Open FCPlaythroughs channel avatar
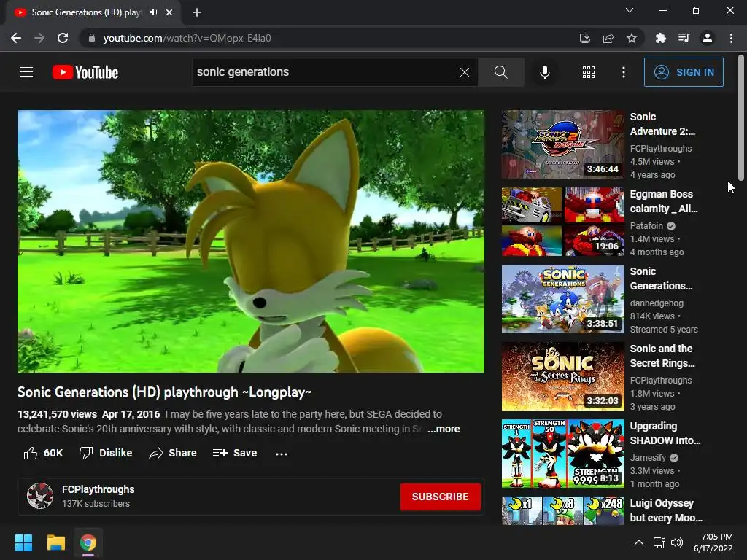This screenshot has height=560, width=747. click(x=40, y=496)
